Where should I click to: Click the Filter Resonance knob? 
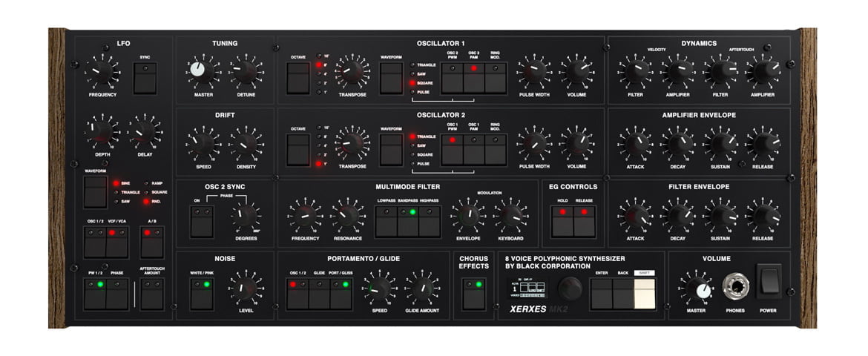[x=347, y=215]
